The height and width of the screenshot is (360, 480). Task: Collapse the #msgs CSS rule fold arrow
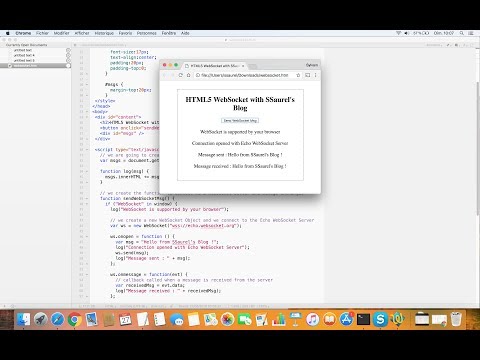click(87, 85)
